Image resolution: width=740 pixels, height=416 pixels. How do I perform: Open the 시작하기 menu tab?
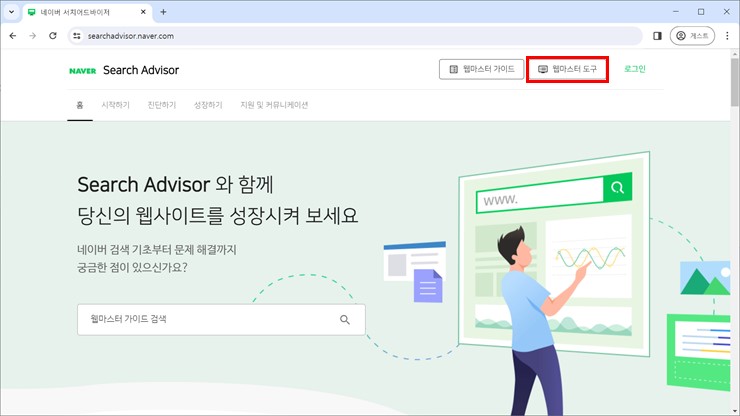116,105
